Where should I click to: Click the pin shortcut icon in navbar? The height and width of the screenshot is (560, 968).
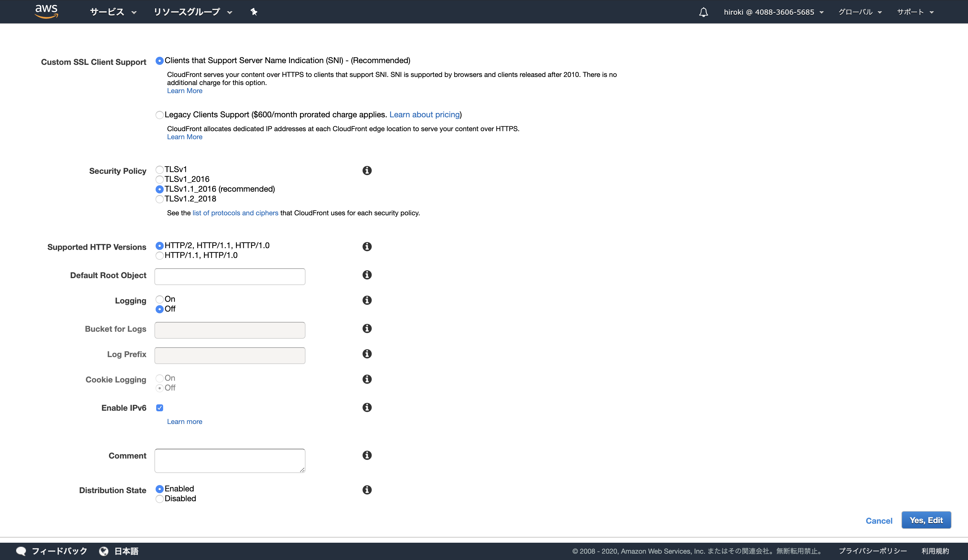254,12
